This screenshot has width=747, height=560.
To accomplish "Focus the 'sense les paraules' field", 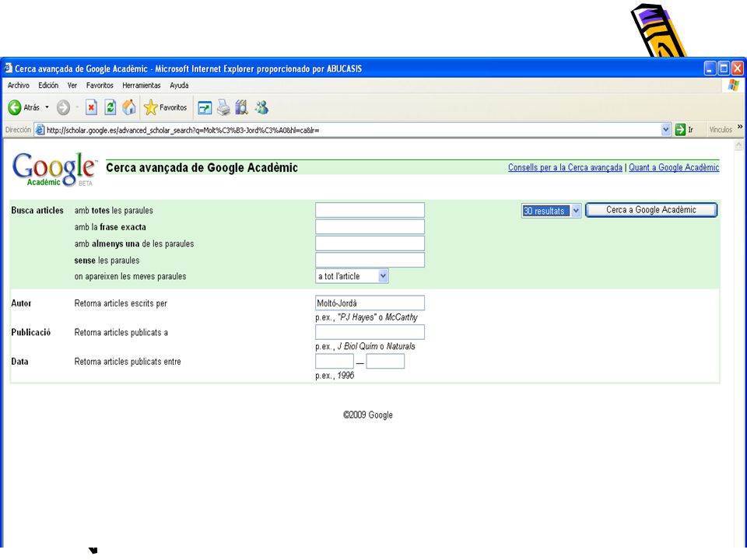I will (x=370, y=260).
